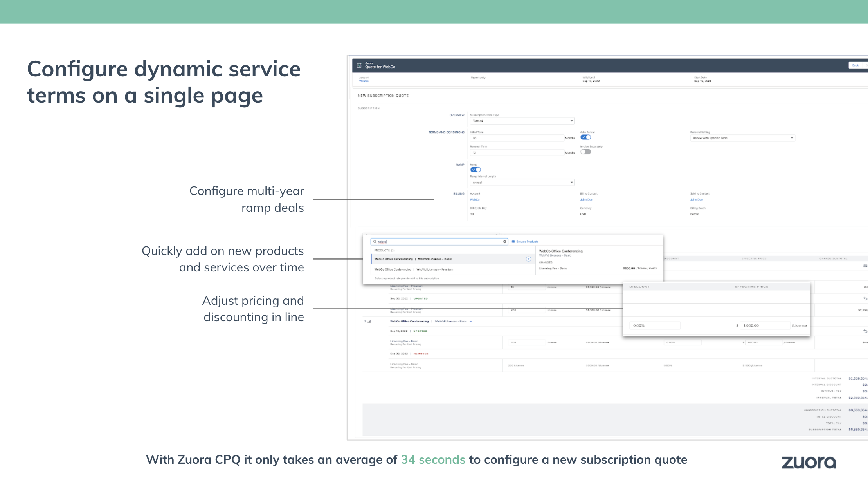This screenshot has width=868, height=488.
Task: Collapse the WebVid Licenses - Basic chevron
Action: (x=471, y=321)
